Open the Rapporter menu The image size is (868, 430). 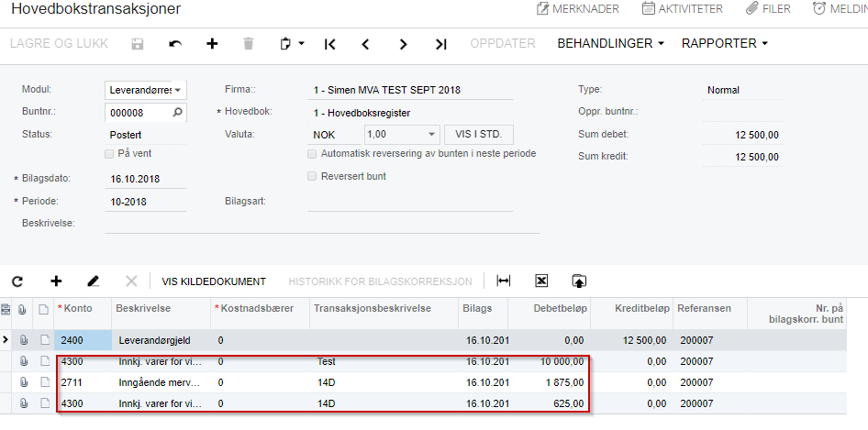725,44
